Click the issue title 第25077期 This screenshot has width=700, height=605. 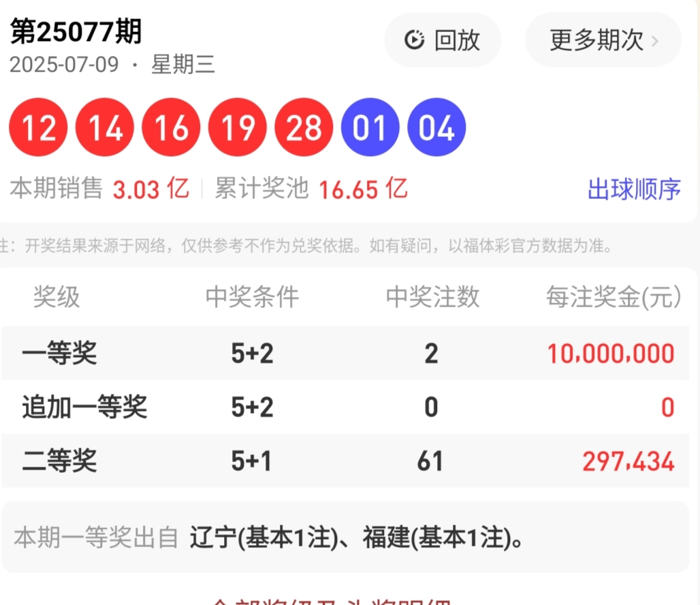(x=76, y=32)
